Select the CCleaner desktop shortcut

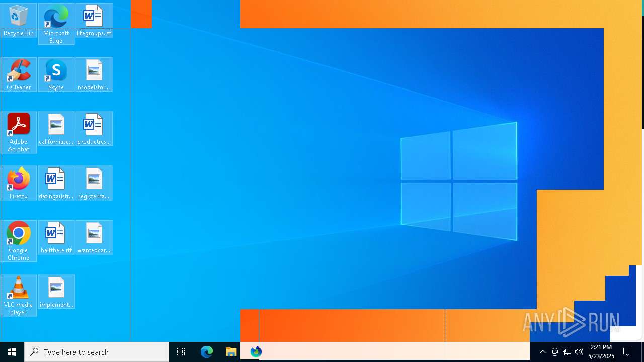pos(19,74)
